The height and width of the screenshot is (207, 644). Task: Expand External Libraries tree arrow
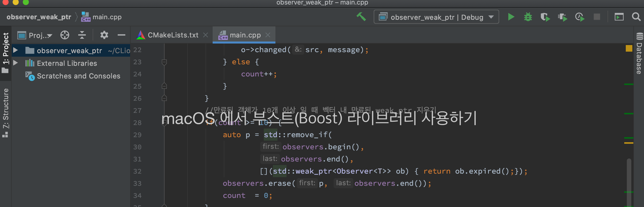pos(15,63)
